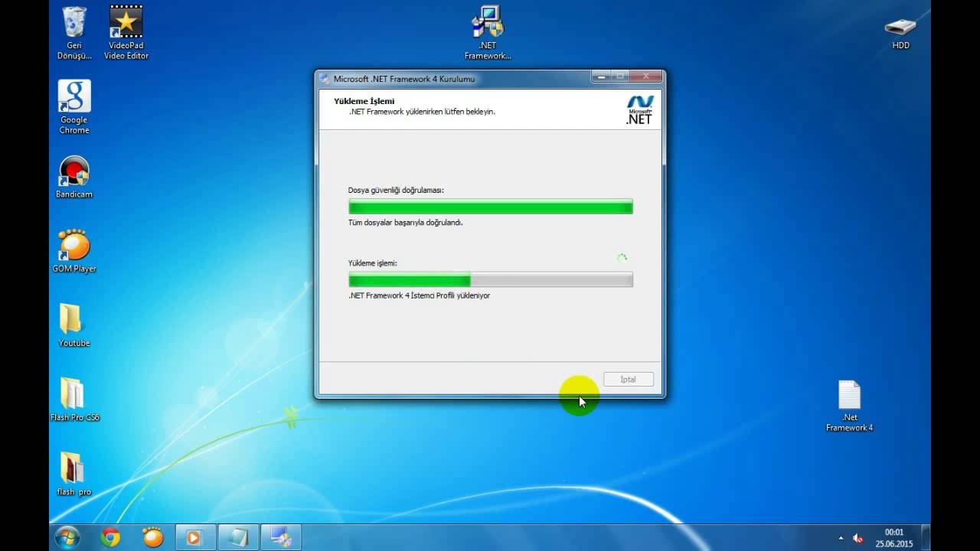Open the Google Chrome desktop shortcut

point(74,107)
